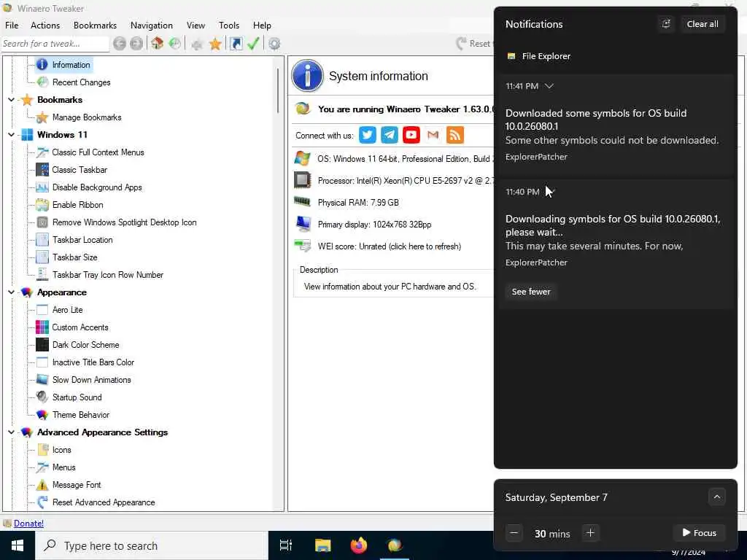Open the RSS feed icon
Image resolution: width=747 pixels, height=560 pixels.
(455, 135)
